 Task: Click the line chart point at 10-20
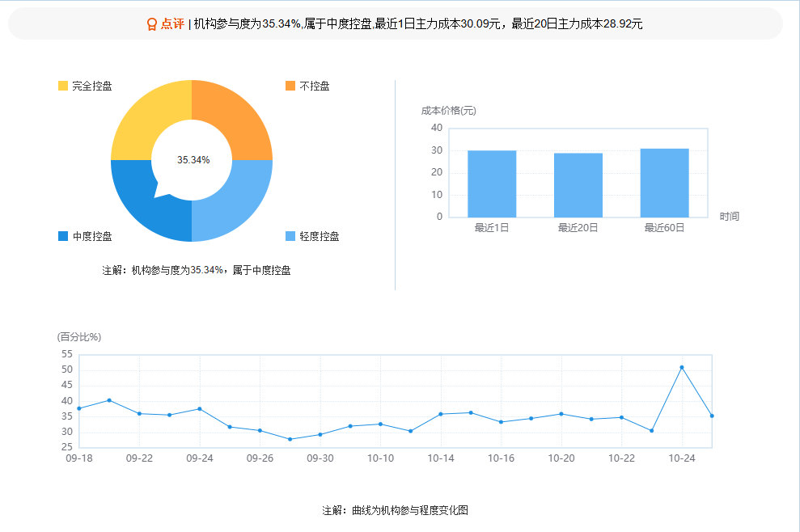pyautogui.click(x=561, y=414)
